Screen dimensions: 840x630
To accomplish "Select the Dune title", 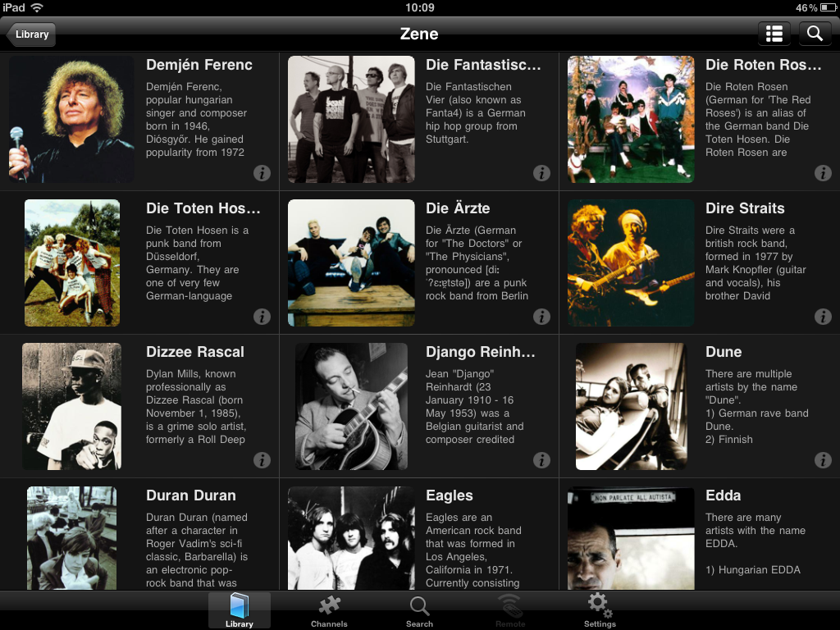I will coord(724,352).
